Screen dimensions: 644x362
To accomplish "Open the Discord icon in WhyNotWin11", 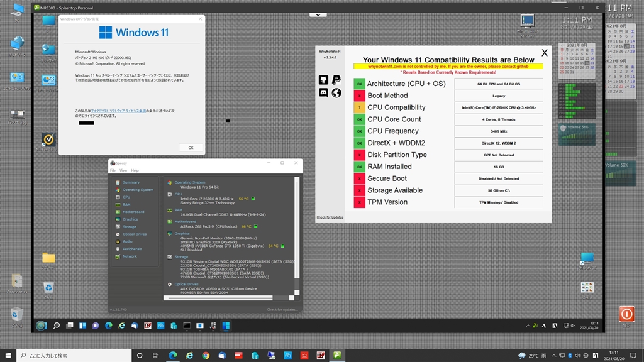I will click(x=323, y=93).
